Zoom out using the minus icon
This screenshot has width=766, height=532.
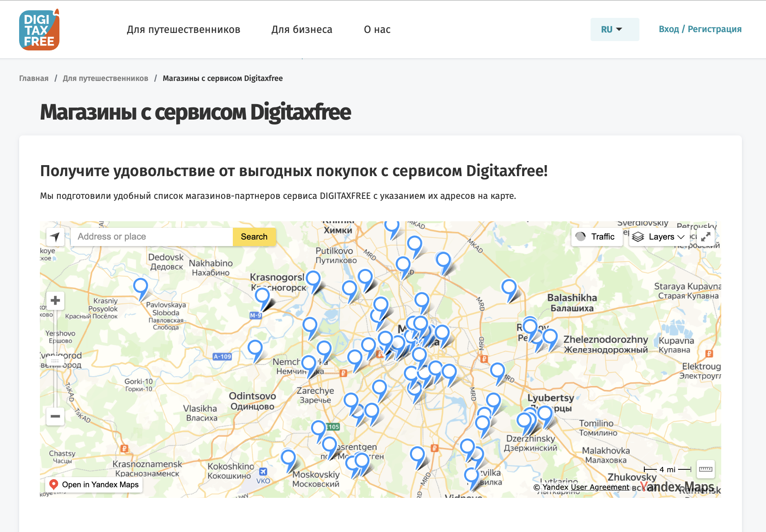[55, 416]
